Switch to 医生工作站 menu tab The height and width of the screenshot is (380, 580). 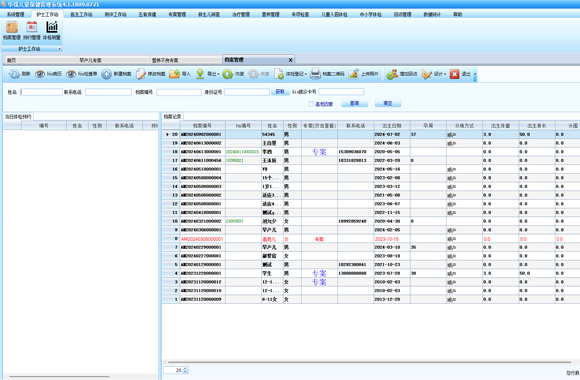tap(81, 14)
